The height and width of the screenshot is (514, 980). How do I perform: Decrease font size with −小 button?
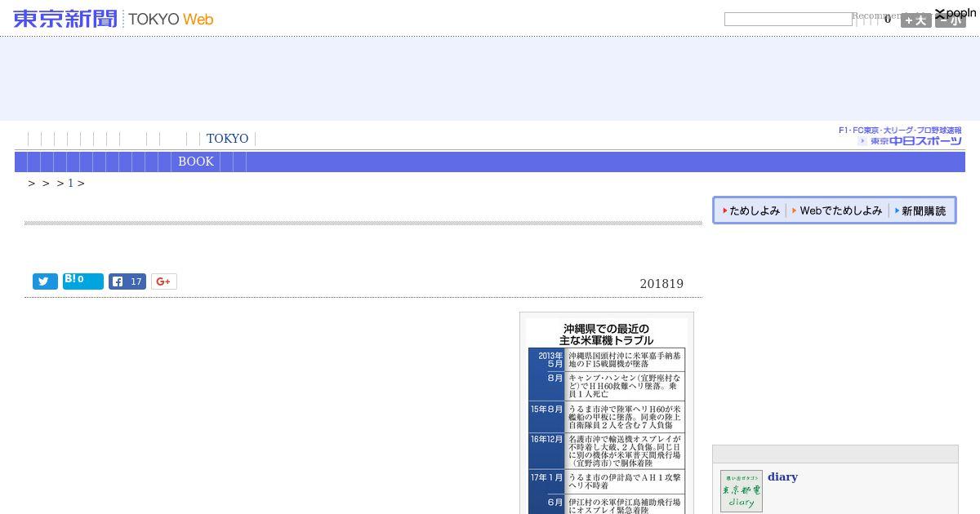(x=951, y=20)
